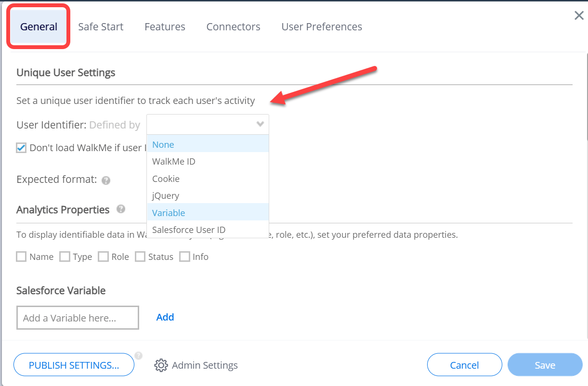Click the Save button
This screenshot has height=386, width=588.
(545, 365)
